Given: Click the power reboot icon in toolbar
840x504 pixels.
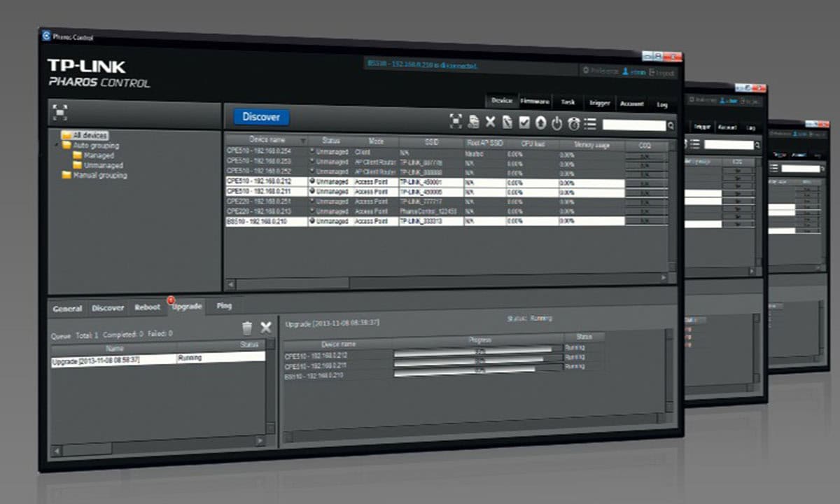Looking at the screenshot, I should click(557, 124).
